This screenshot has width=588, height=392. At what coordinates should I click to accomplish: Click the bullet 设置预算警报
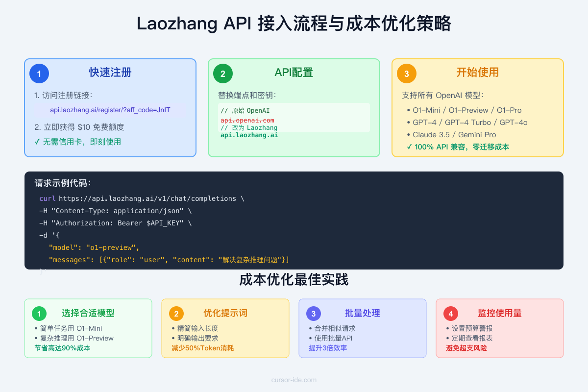(x=469, y=328)
